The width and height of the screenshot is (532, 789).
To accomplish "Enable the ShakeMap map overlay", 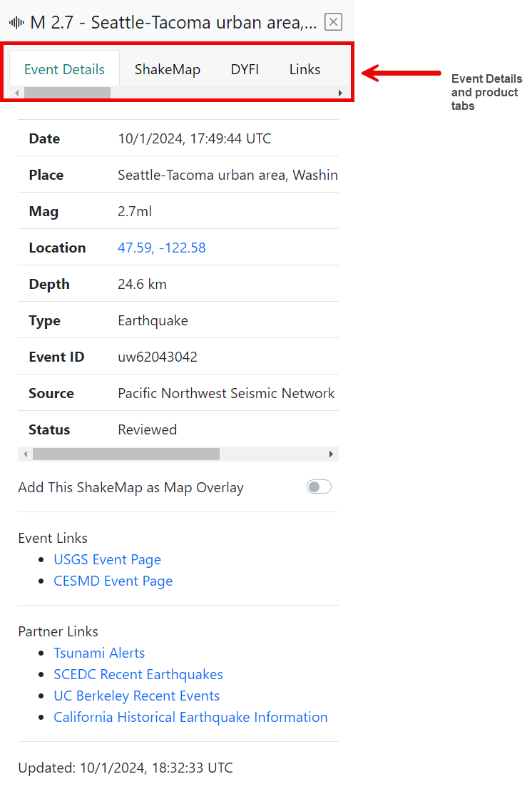I will click(319, 487).
